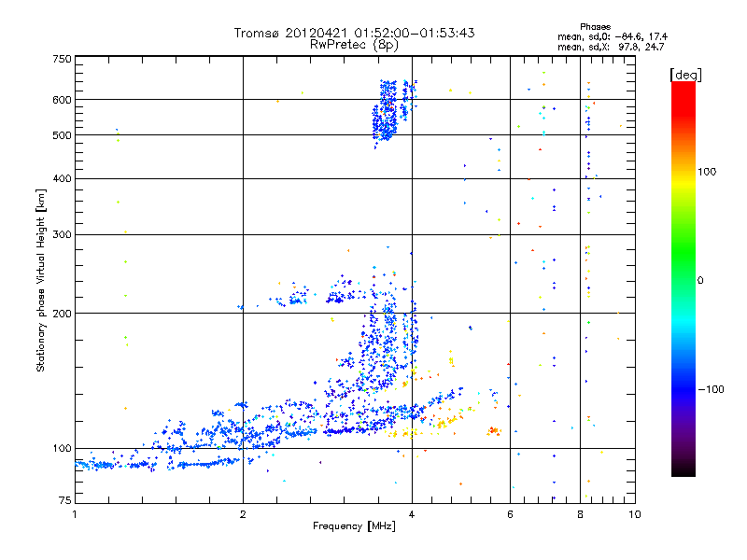Viewport: 747px width, 560px height.
Task: Click the x-axis label '10'
Action: tap(635, 514)
